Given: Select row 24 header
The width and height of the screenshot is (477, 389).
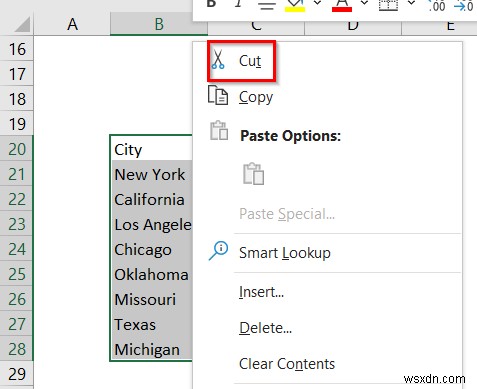Looking at the screenshot, I should [x=17, y=249].
